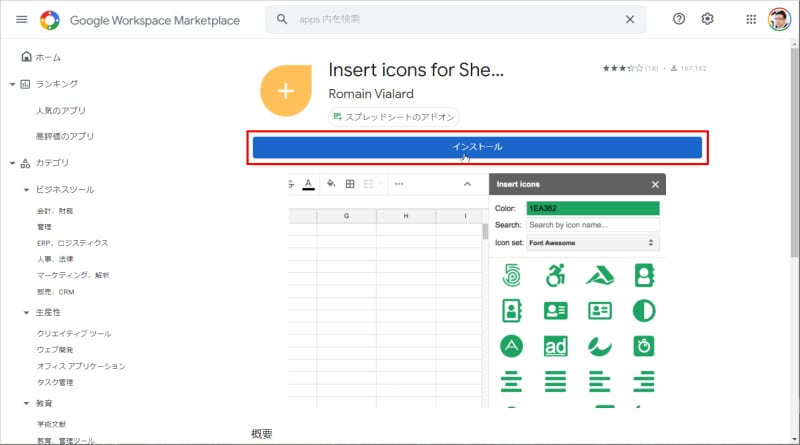Screen dimensions: 800x445
Task: Open the hamburger main menu
Action: [21, 19]
